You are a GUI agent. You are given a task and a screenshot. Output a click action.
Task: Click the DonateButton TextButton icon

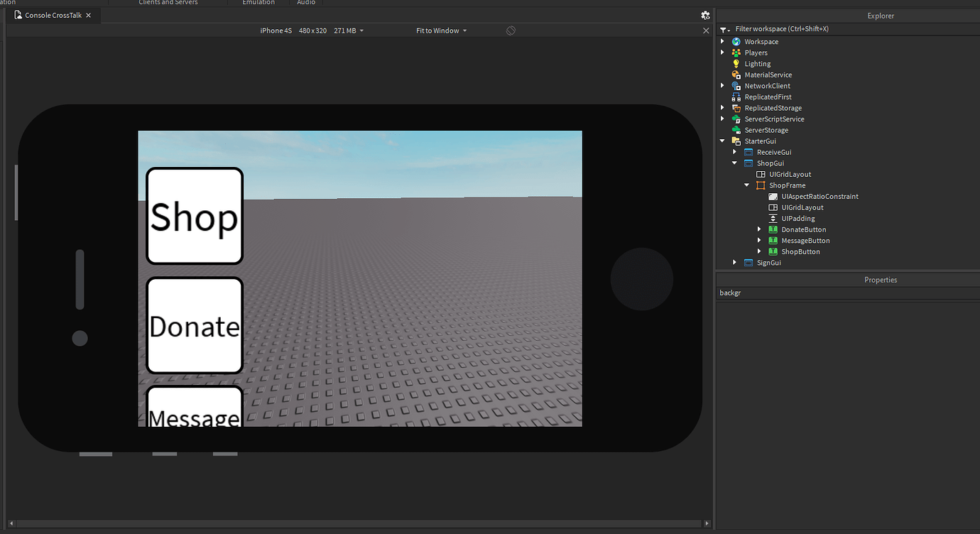pyautogui.click(x=773, y=229)
